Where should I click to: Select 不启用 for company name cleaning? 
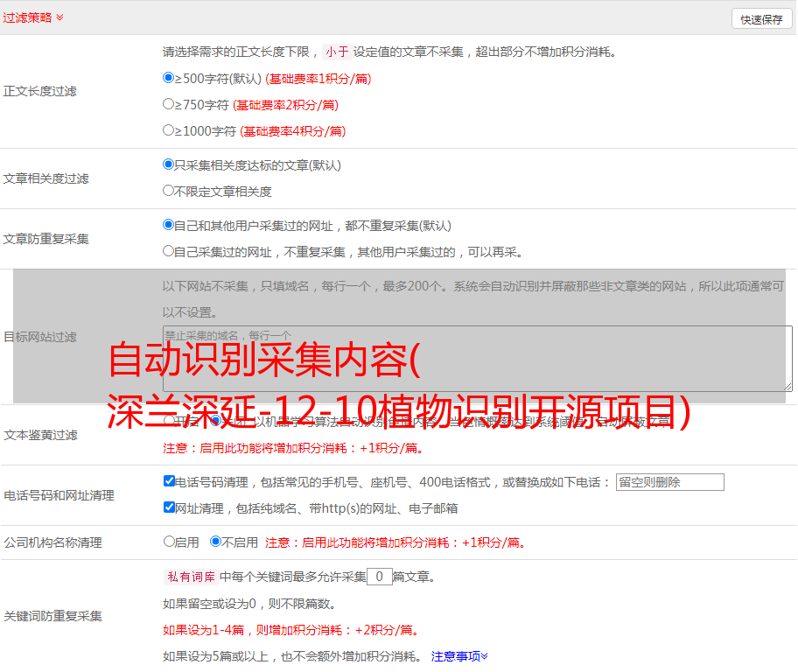216,542
